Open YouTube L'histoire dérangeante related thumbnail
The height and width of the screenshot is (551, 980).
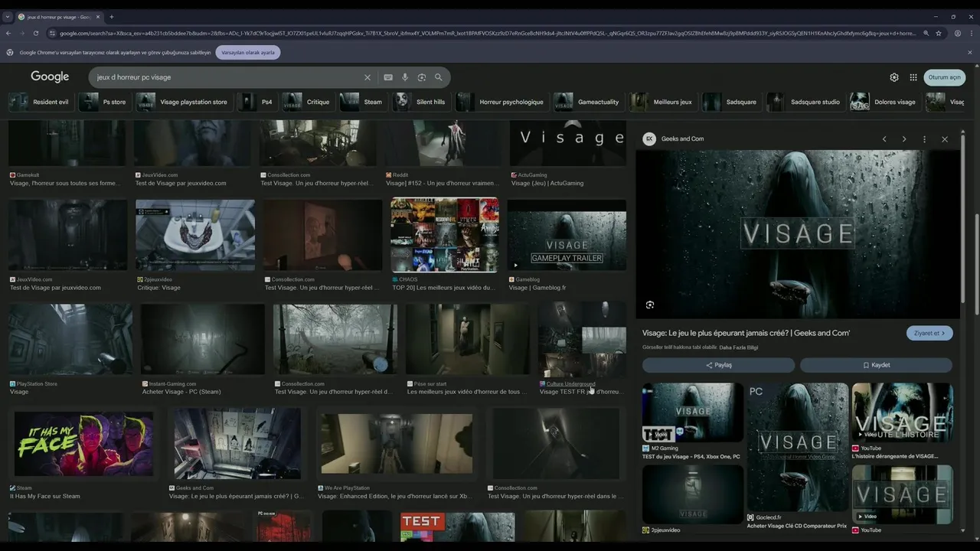(902, 412)
